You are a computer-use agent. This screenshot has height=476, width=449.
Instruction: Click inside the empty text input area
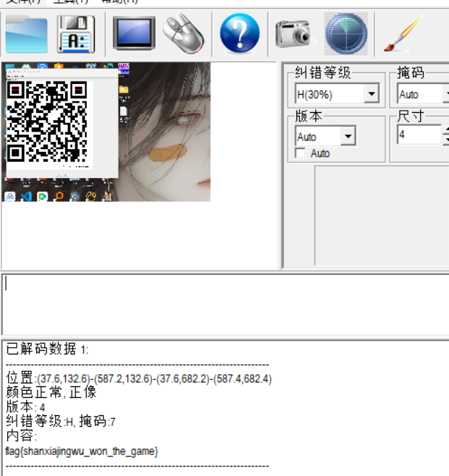(226, 304)
